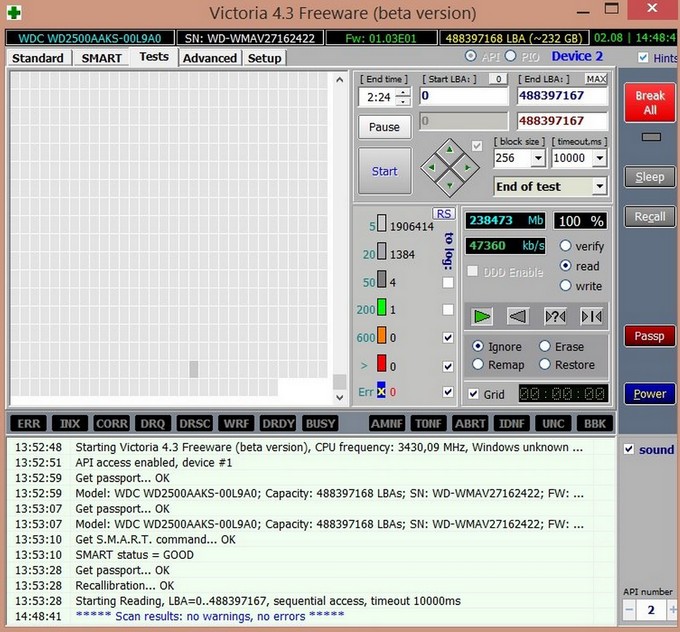Open the Advanced tab
Viewport: 680px width, 632px height.
coord(210,58)
